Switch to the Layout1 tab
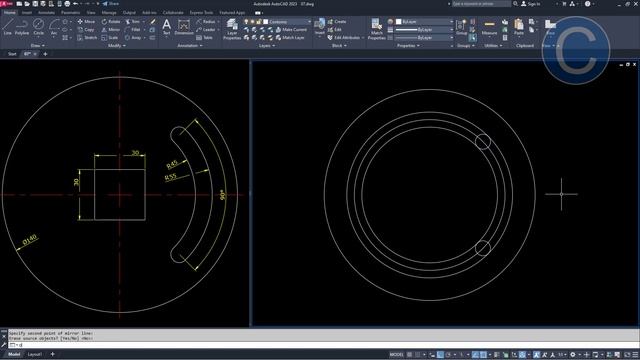This screenshot has width=640, height=360. point(34,354)
